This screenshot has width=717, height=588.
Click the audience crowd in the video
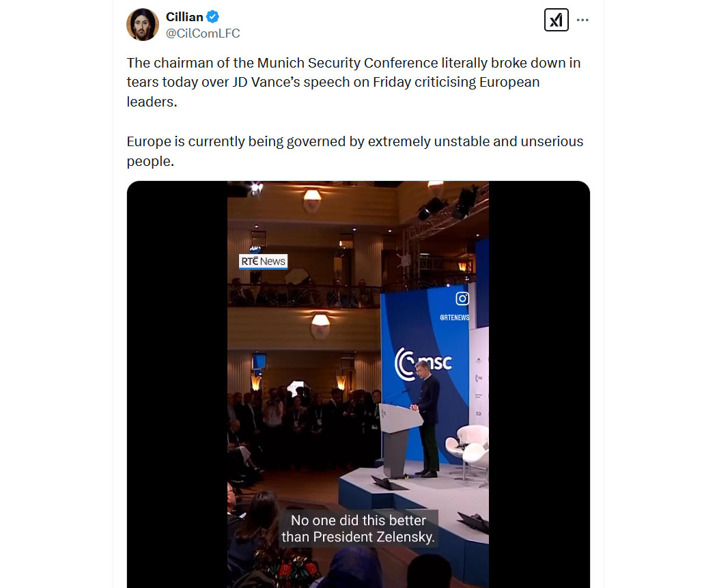[303, 425]
